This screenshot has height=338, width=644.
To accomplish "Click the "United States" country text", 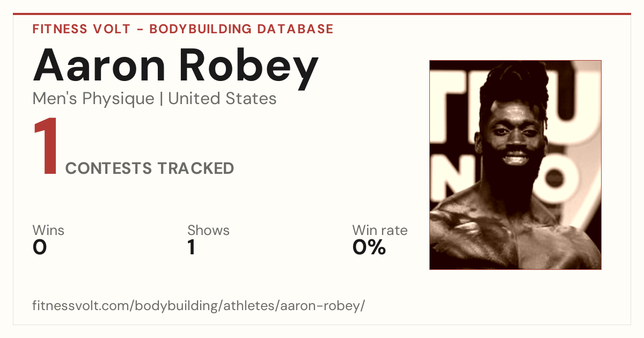I will 222,99.
